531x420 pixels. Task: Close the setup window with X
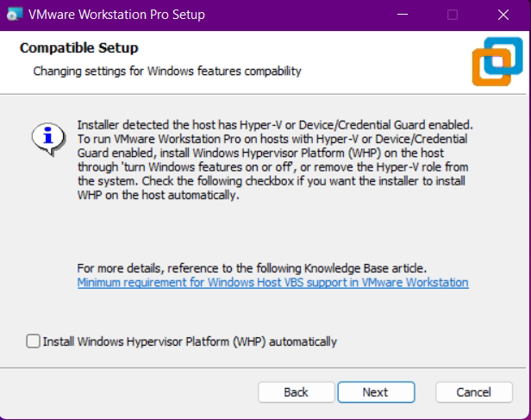pyautogui.click(x=503, y=15)
